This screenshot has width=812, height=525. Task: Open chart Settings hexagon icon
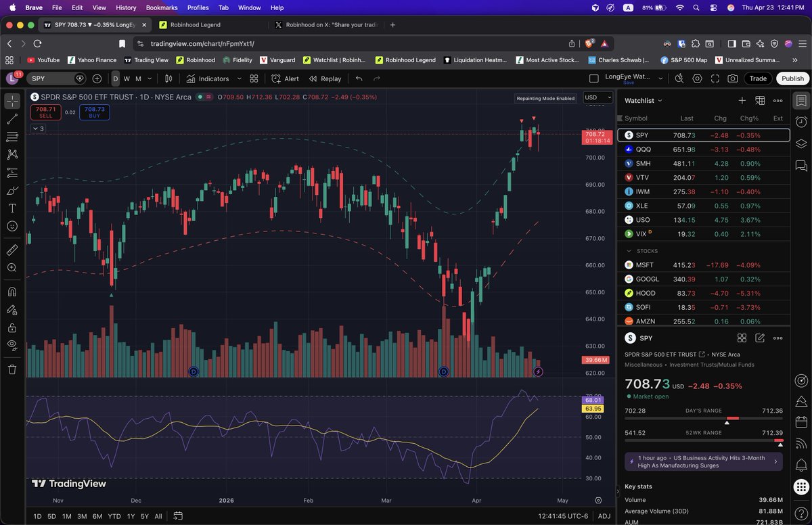697,78
